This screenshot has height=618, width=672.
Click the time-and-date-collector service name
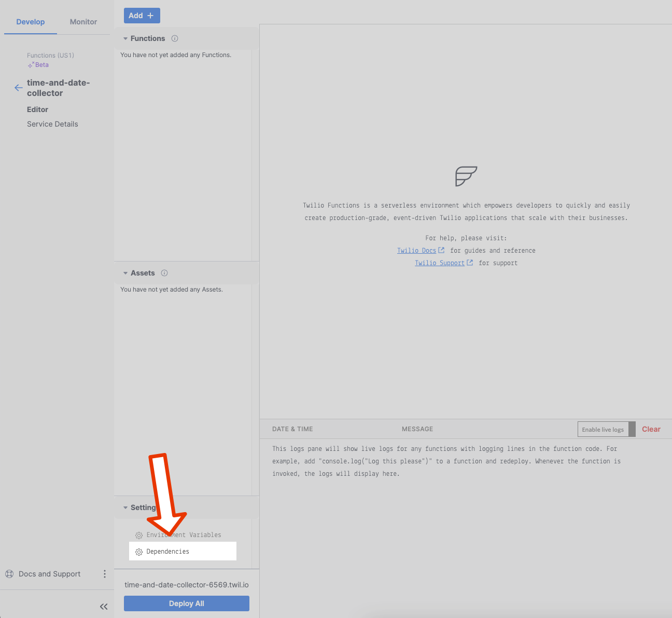pos(59,88)
